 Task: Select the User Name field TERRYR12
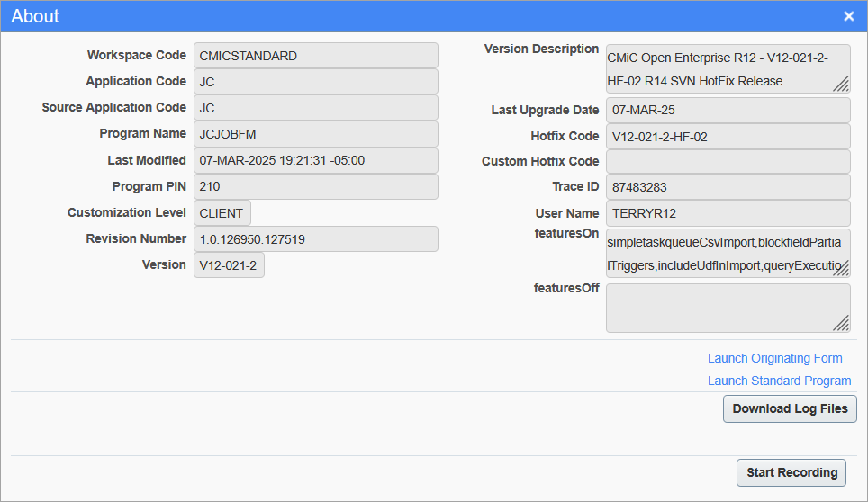click(728, 213)
